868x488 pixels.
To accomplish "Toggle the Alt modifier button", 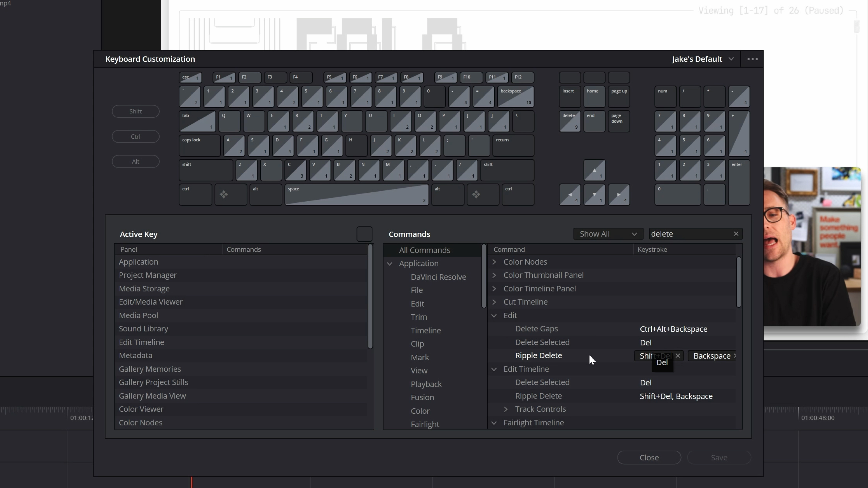I will click(x=135, y=161).
